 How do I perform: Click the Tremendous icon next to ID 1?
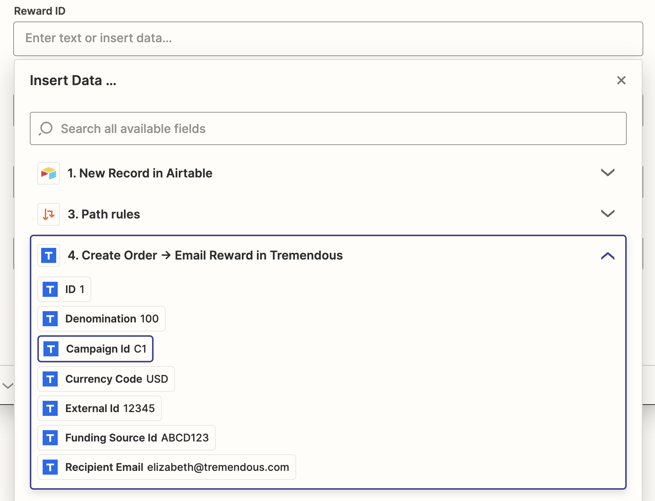point(50,290)
